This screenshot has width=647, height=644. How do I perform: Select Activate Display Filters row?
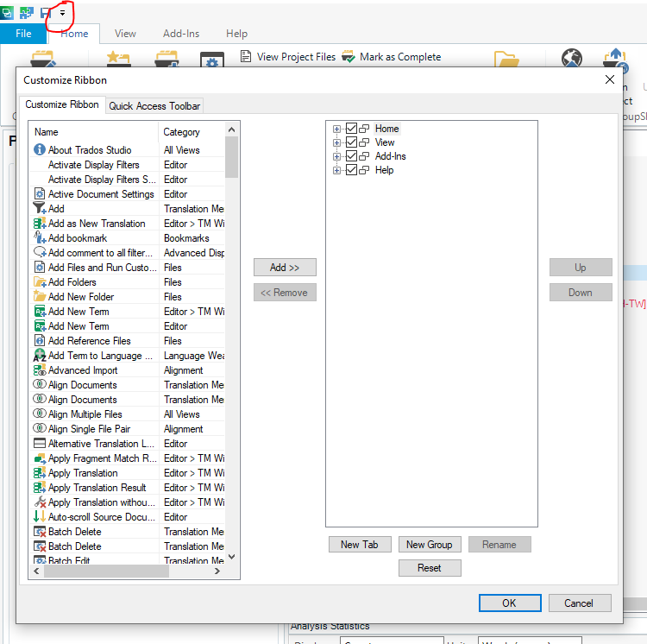[127, 165]
